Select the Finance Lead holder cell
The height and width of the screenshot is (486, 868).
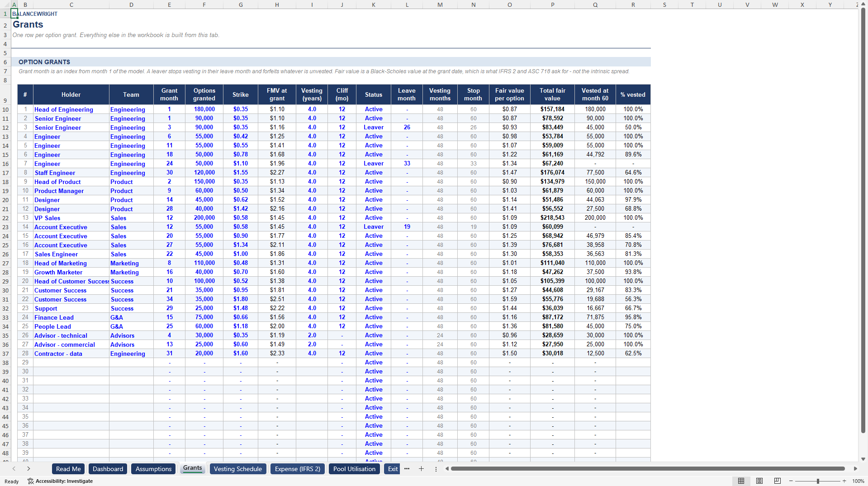click(71, 317)
